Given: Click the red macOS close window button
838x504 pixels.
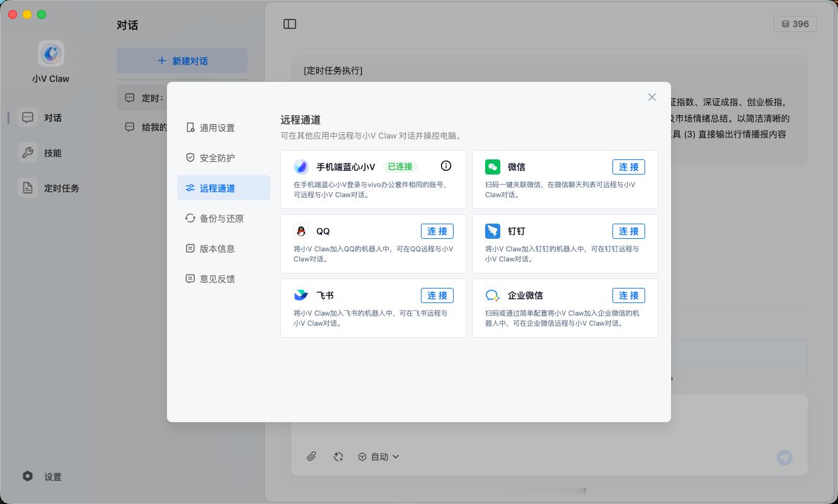Looking at the screenshot, I should 12,14.
